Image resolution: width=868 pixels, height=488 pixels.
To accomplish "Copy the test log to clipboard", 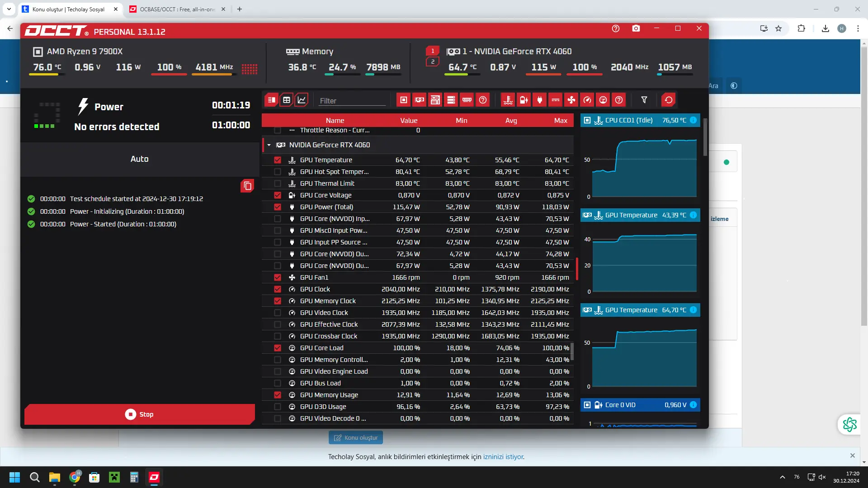I will (247, 186).
